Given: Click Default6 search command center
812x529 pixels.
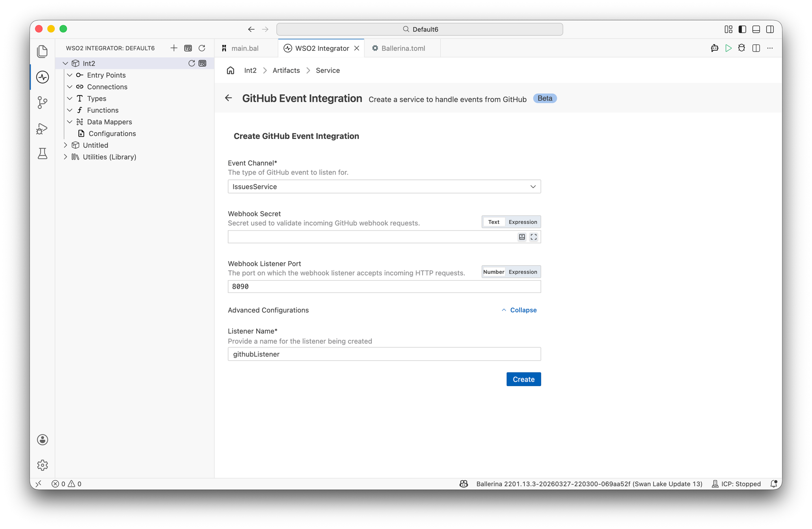Looking at the screenshot, I should tap(420, 29).
